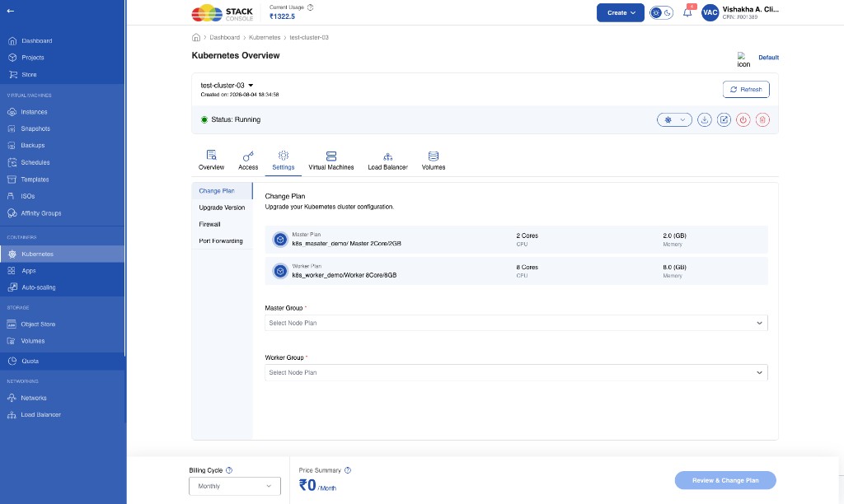Click the Billing Cycle info icon
The width and height of the screenshot is (844, 504).
click(x=229, y=470)
